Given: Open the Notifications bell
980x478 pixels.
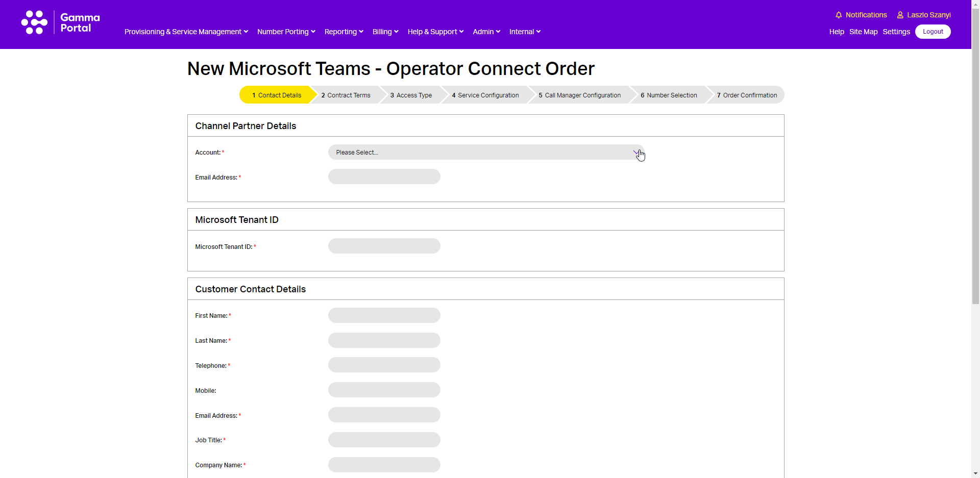Looking at the screenshot, I should pos(861,15).
